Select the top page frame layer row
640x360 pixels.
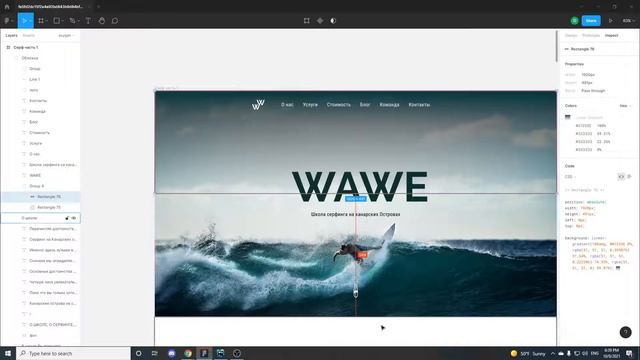tap(41, 47)
